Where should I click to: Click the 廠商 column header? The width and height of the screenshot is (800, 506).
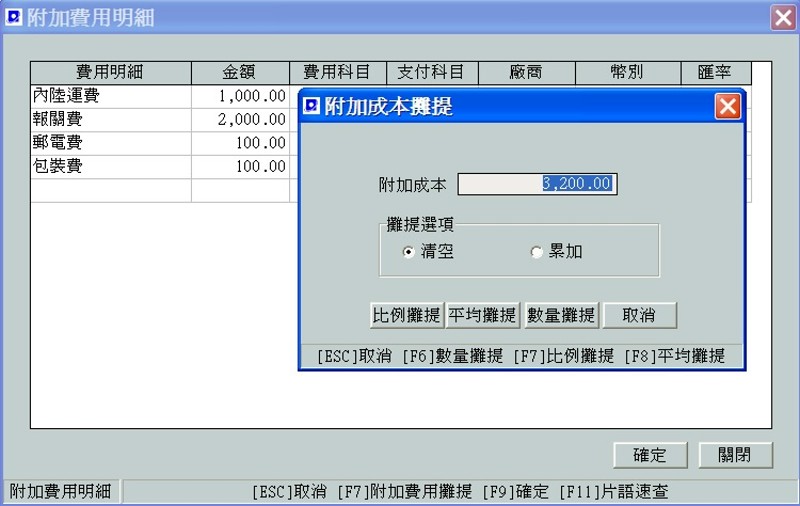click(x=527, y=73)
